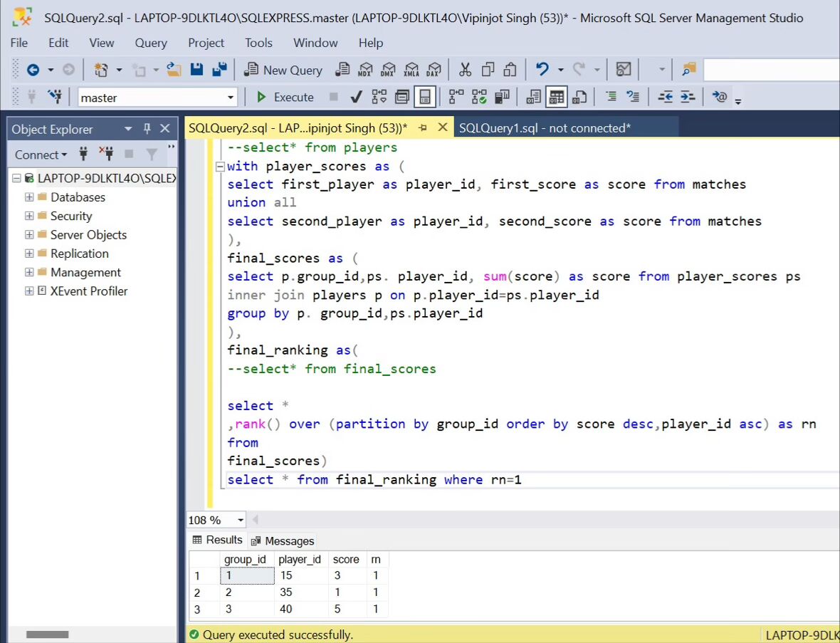Click the Open File folder icon
The height and width of the screenshot is (643, 840).
[x=174, y=70]
